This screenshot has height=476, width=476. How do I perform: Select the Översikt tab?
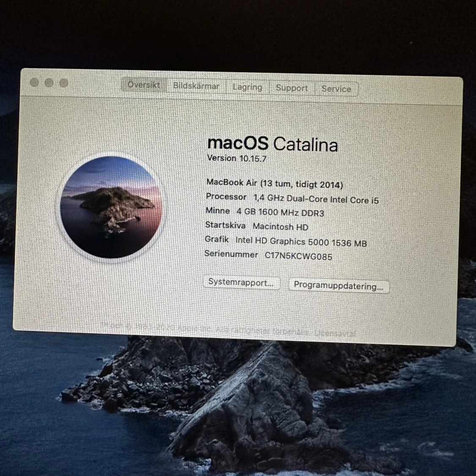coord(143,85)
